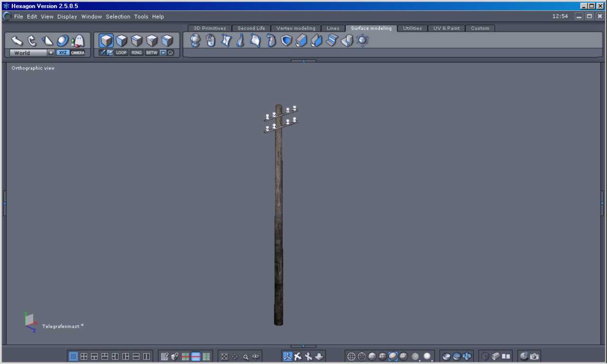
Task: Toggle the grid settings icon with question mark
Action: [x=165, y=356]
